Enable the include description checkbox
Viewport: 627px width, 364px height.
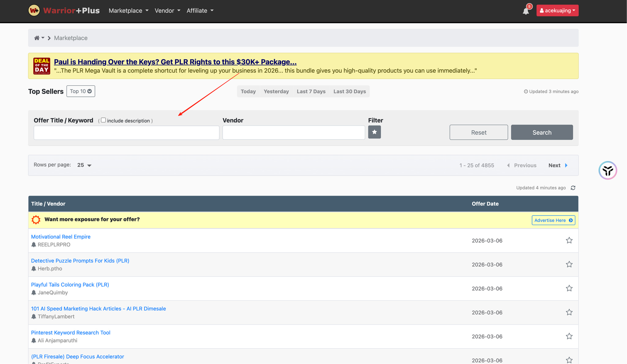(103, 120)
